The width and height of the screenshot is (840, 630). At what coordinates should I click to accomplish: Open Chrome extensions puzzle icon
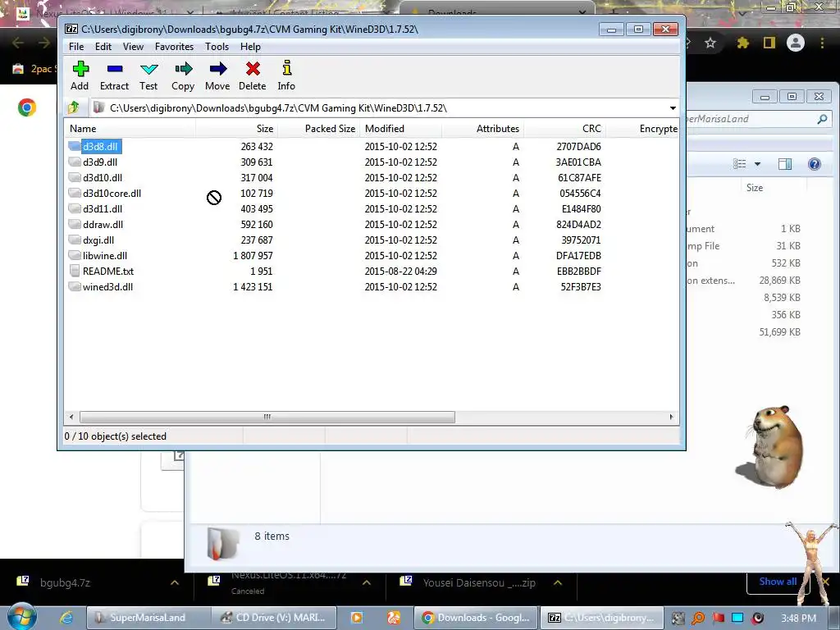(x=742, y=43)
